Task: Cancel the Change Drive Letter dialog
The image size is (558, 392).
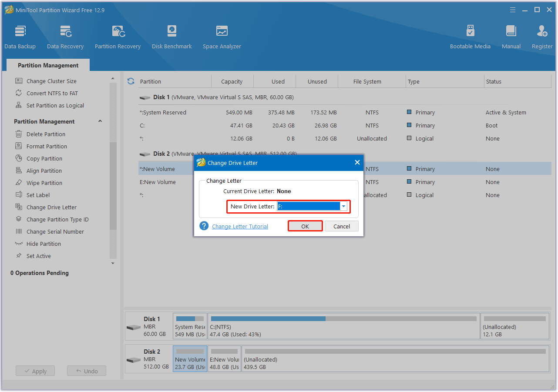Action: pos(342,226)
